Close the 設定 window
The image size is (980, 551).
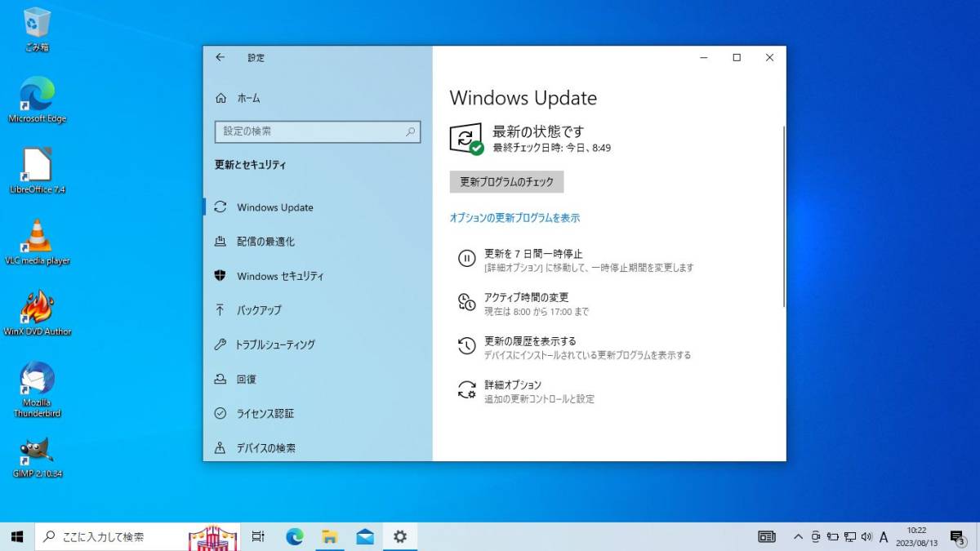point(769,57)
